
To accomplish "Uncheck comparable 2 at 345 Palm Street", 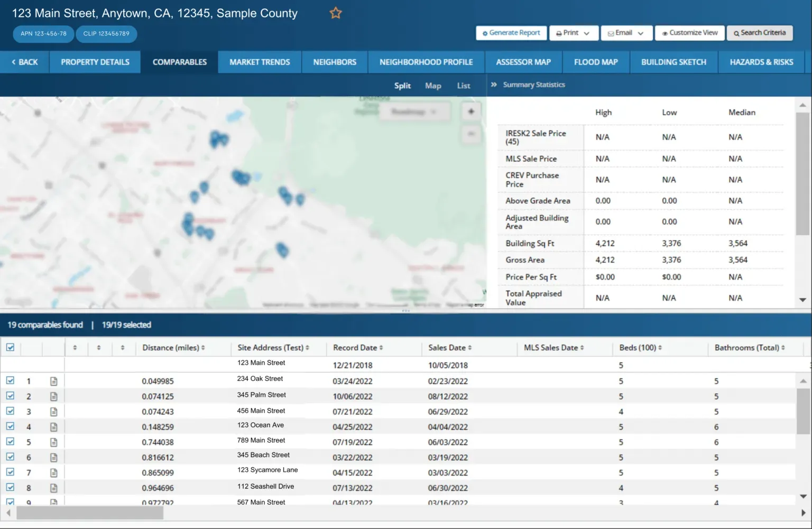I will 10,396.
